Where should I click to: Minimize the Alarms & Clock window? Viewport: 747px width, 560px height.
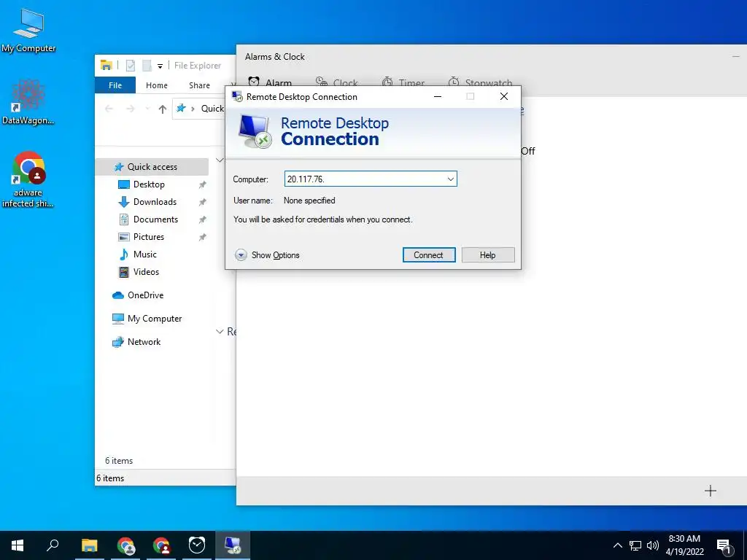tap(736, 57)
